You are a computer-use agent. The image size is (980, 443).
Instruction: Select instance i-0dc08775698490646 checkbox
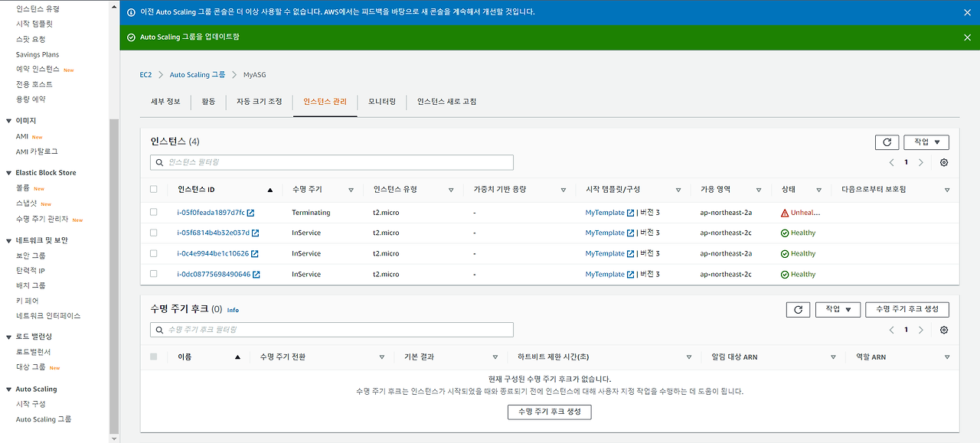click(x=154, y=274)
